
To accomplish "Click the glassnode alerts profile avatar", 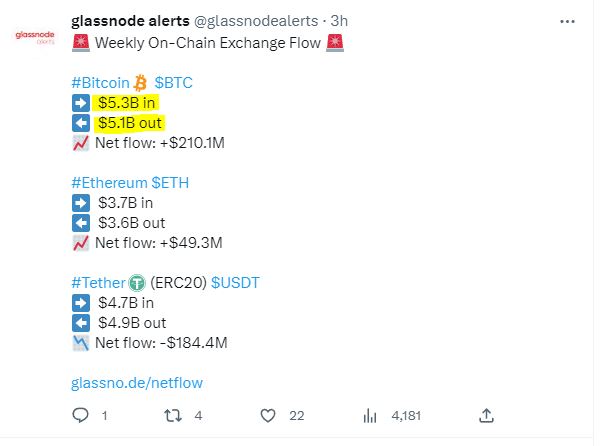I will point(35,37).
